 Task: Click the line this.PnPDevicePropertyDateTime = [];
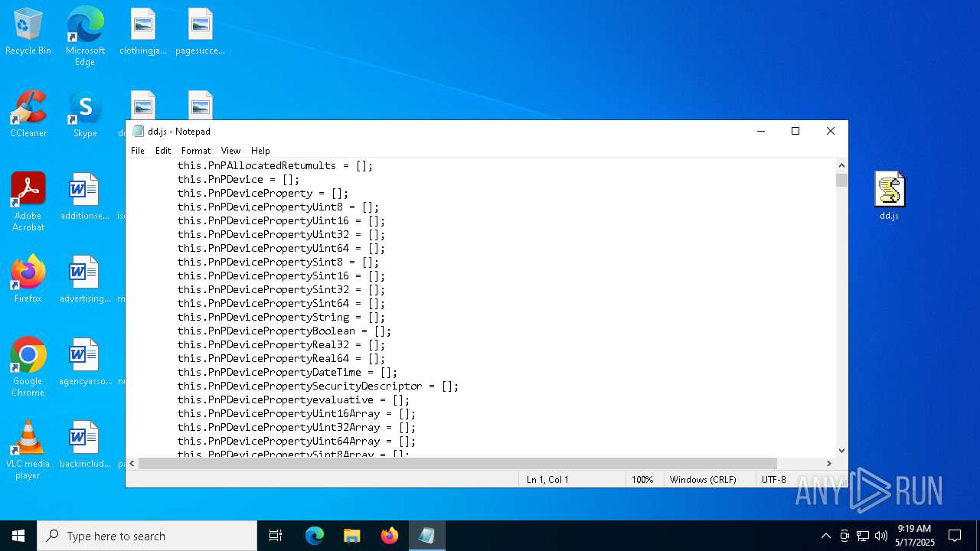tap(287, 372)
